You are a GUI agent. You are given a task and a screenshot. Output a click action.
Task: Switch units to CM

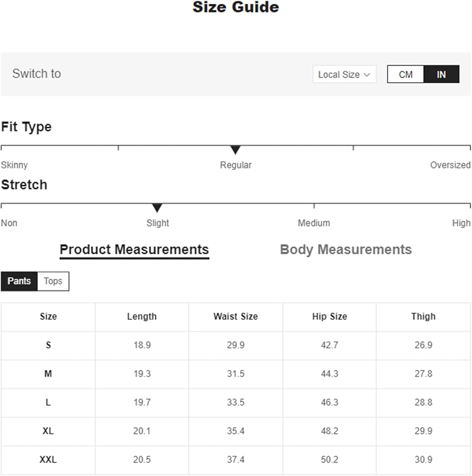pyautogui.click(x=405, y=74)
